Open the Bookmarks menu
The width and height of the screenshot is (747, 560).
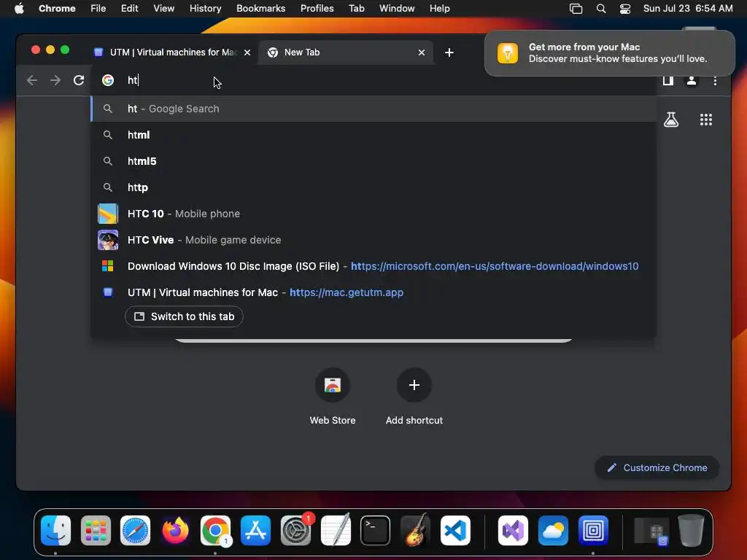coord(260,8)
